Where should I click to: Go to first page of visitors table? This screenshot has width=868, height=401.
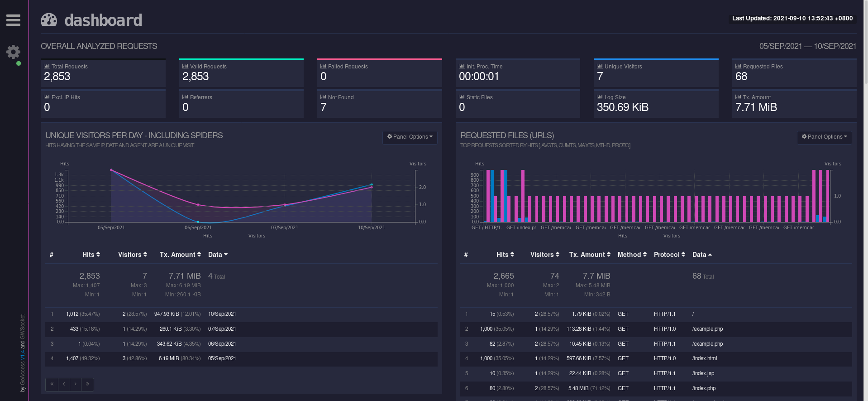click(x=52, y=384)
